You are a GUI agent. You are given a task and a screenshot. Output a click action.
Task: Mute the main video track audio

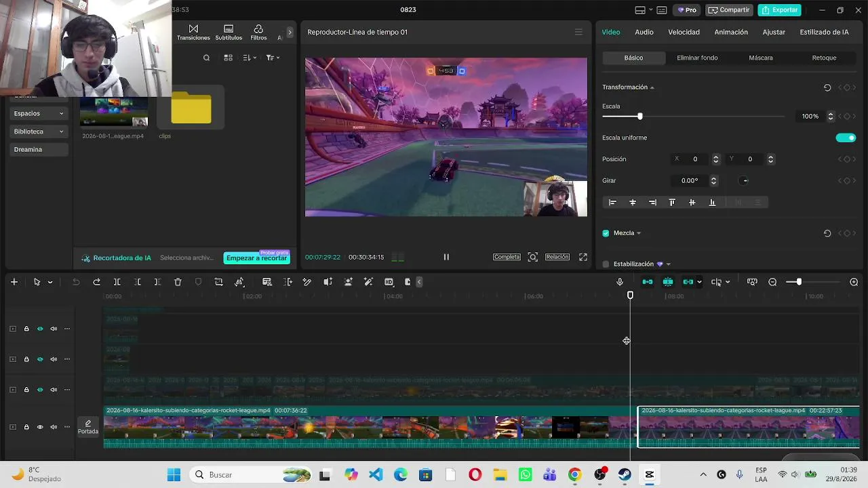click(54, 427)
